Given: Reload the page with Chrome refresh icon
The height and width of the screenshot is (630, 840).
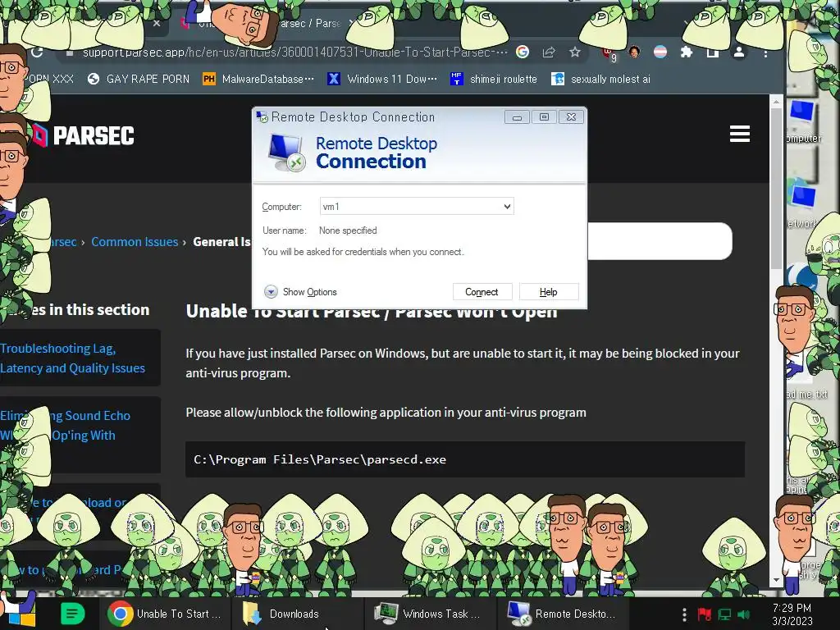Looking at the screenshot, I should pyautogui.click(x=37, y=52).
